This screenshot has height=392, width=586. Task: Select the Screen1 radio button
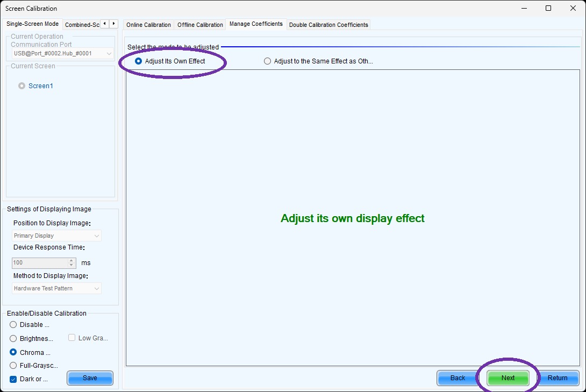pos(22,86)
